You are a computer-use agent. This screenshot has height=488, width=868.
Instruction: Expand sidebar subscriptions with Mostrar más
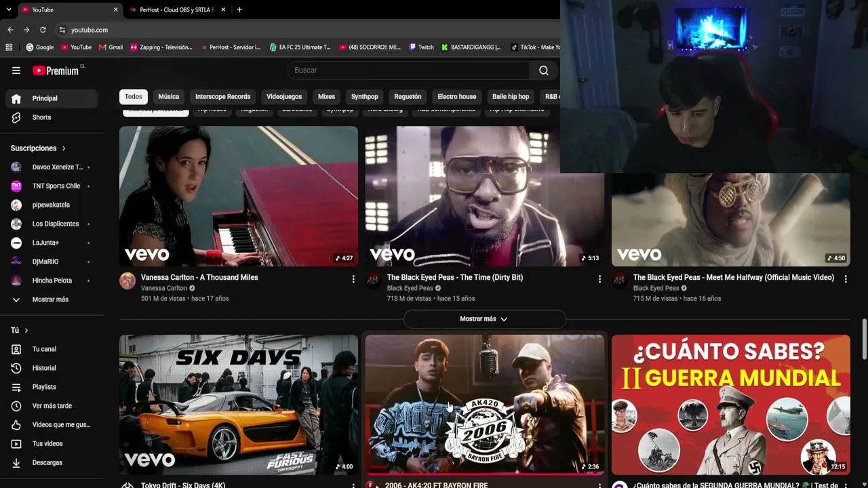pos(52,300)
